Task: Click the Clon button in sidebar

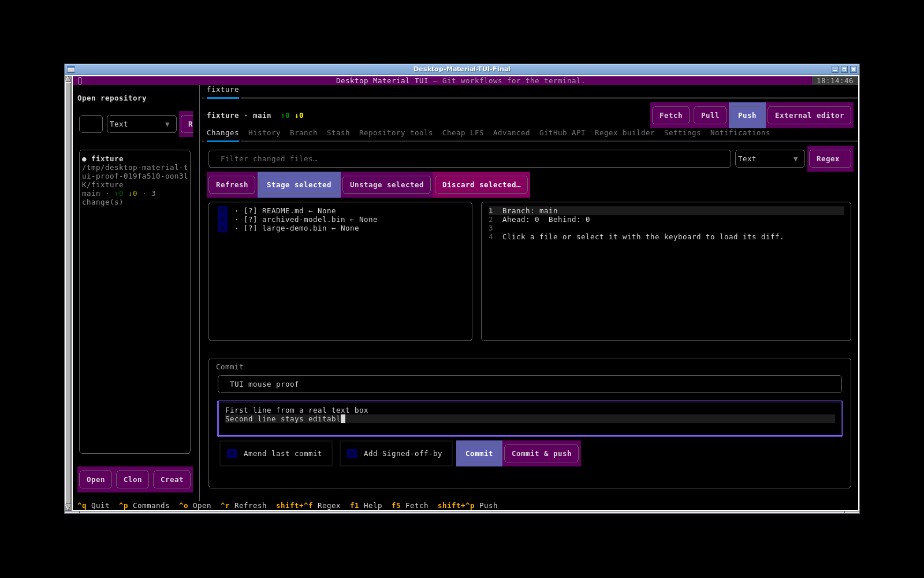Action: (133, 480)
